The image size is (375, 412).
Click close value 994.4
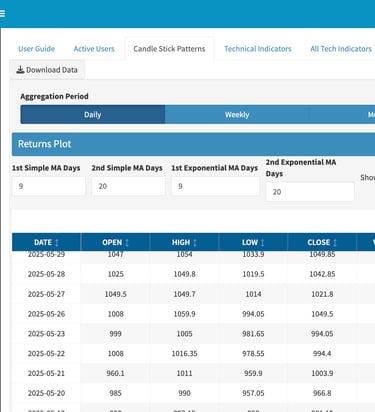click(x=322, y=353)
